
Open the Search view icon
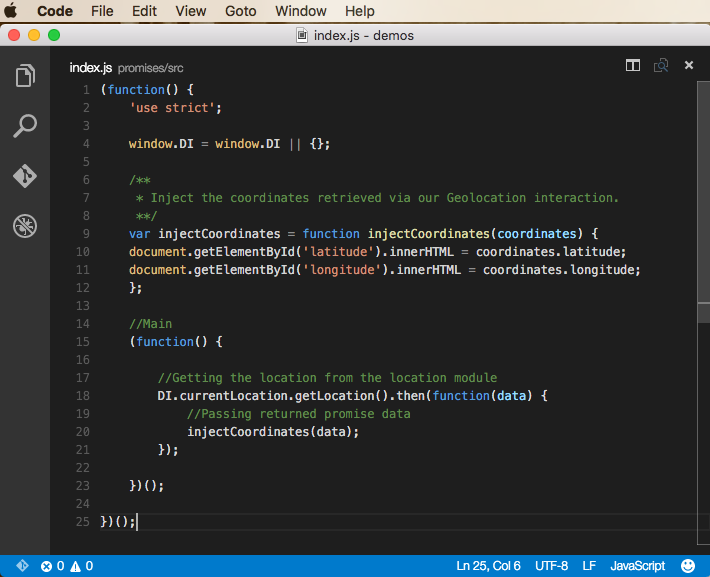click(x=25, y=126)
